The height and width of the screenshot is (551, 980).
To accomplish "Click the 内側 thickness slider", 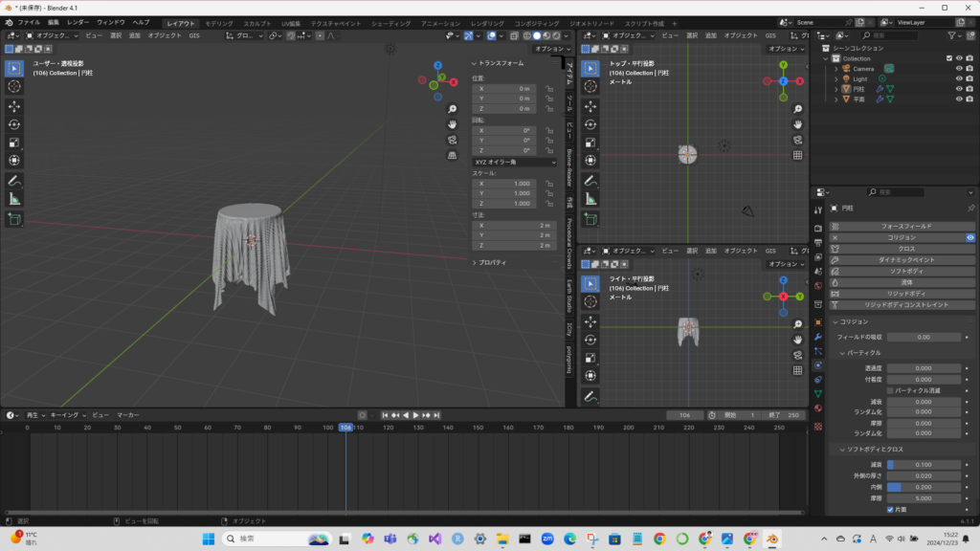I will point(923,486).
